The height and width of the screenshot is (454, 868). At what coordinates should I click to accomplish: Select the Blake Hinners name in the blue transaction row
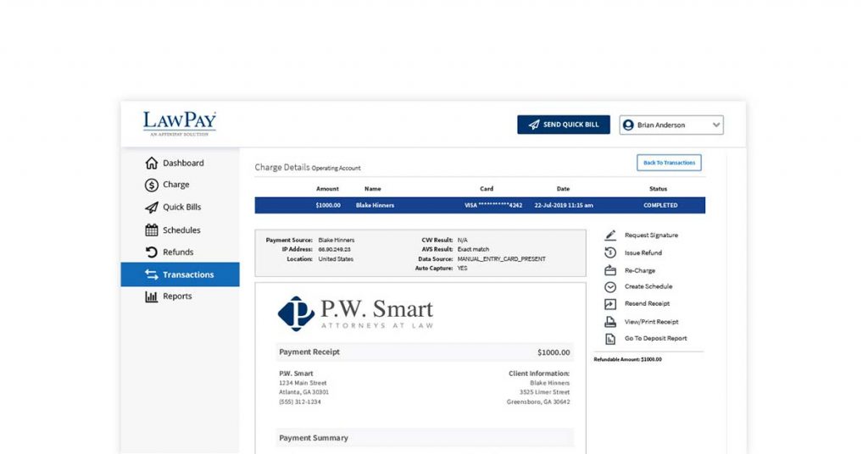[x=375, y=205]
